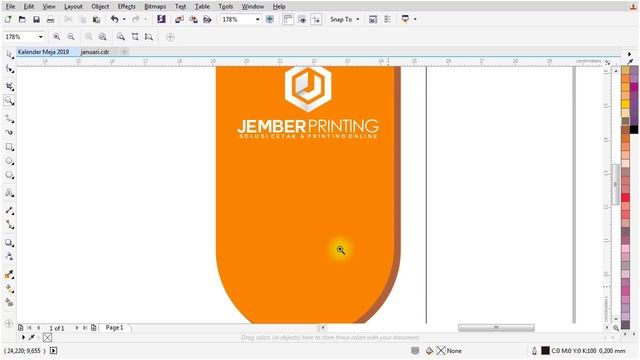The image size is (640, 360).
Task: Select the Connector tool
Action: [9, 224]
